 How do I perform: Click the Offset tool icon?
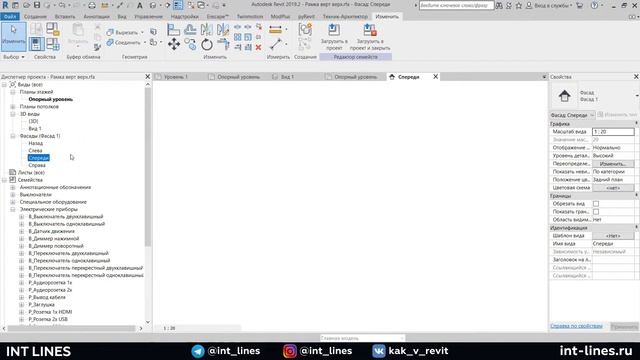[190, 30]
